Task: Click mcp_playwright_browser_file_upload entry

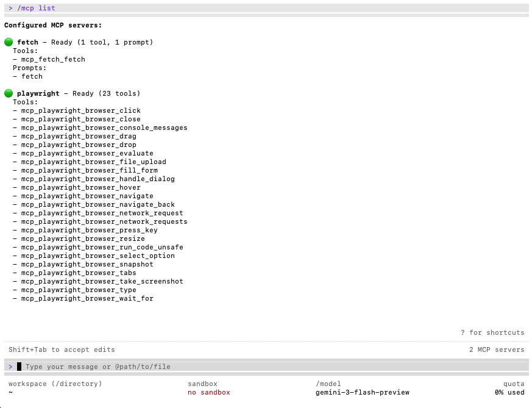Action: 94,162
